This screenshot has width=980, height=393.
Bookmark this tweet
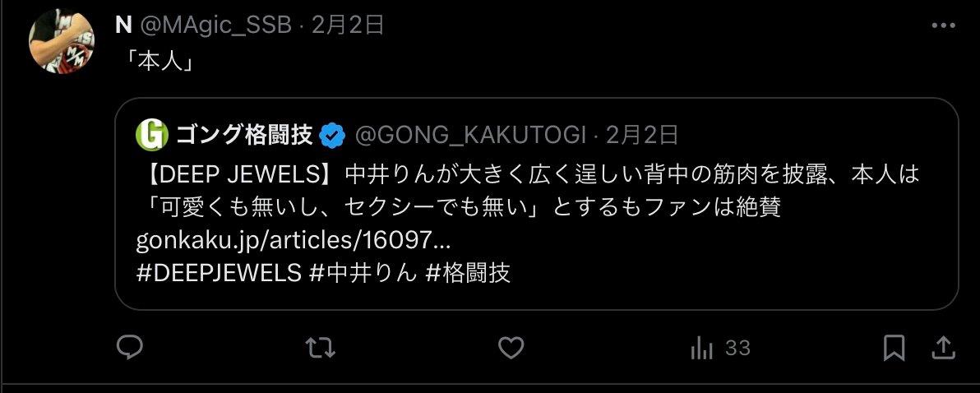[894, 348]
